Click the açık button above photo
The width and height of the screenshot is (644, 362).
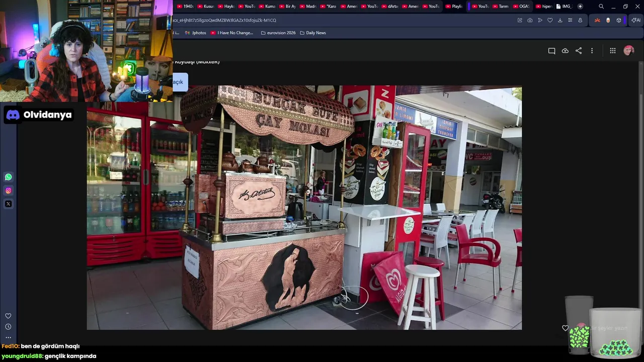[180, 82]
